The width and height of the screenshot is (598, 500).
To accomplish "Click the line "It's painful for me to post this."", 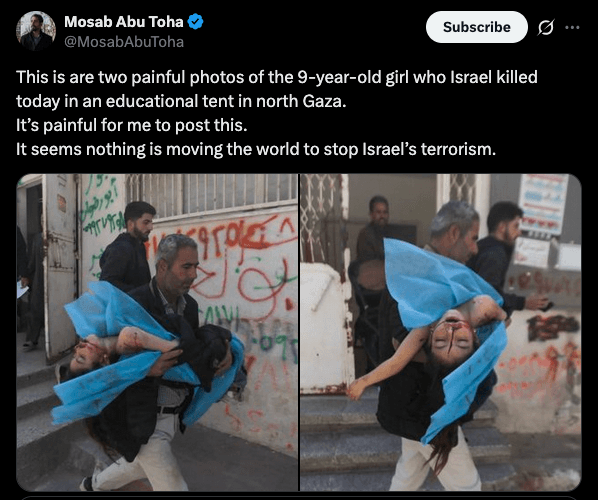I will tap(132, 125).
